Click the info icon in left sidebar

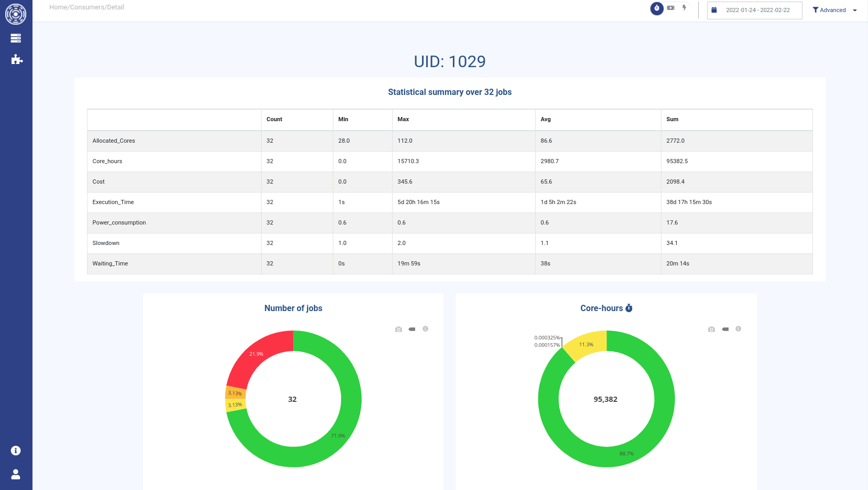(16, 451)
